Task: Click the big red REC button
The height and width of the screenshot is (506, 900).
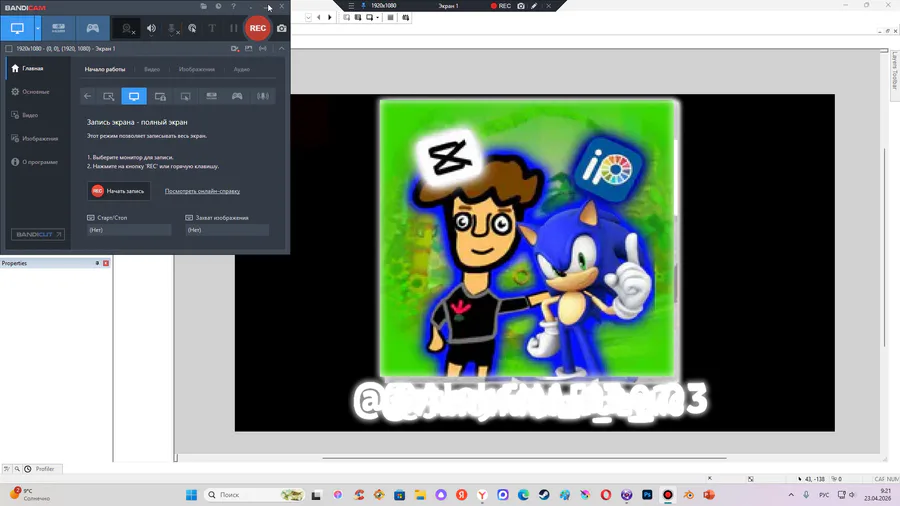Action: pos(258,28)
